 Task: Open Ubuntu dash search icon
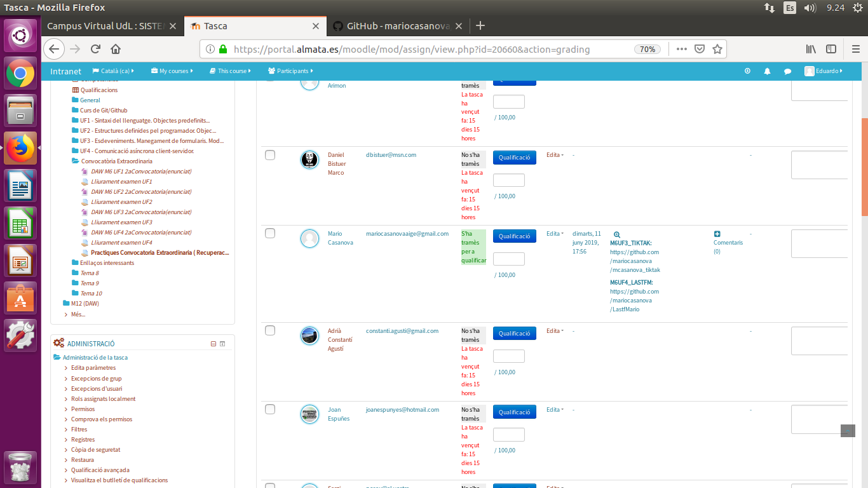tap(21, 36)
